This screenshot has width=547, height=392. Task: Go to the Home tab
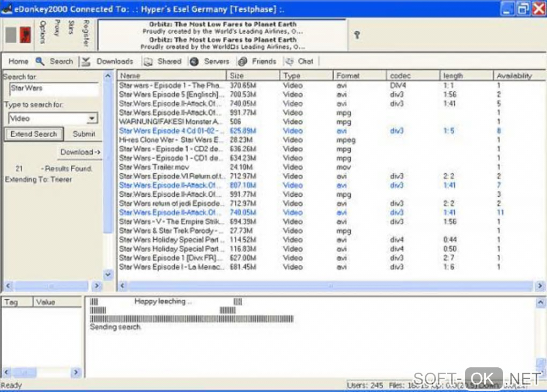18,61
